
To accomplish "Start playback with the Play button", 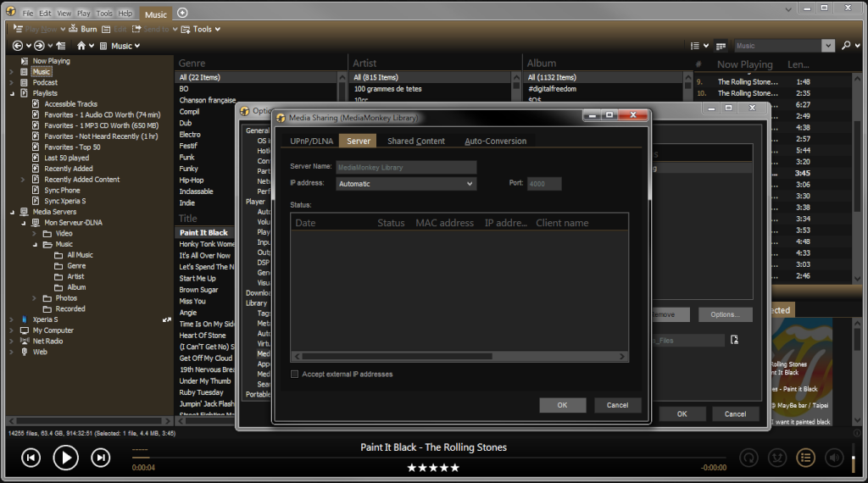I will coord(65,458).
